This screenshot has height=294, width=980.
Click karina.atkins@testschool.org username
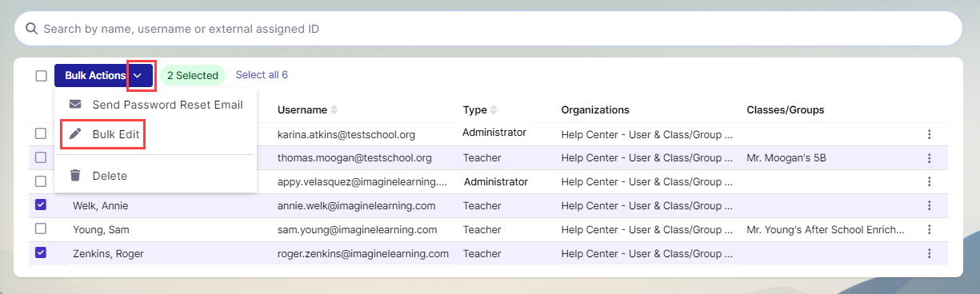tap(346, 134)
